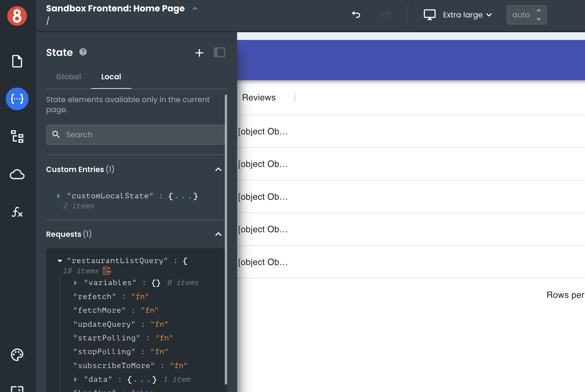Switch to the Global state tab
Screen dimensions: 585x392
point(69,77)
